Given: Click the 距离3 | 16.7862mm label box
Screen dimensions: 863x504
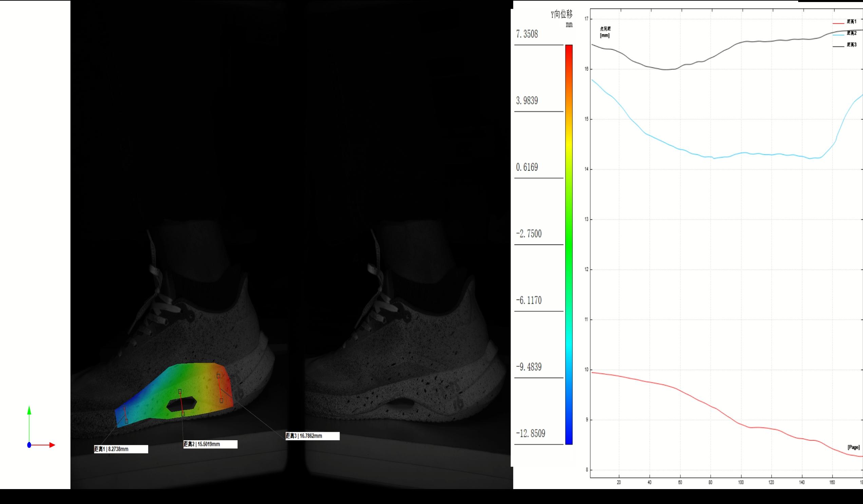Looking at the screenshot, I should (312, 436).
